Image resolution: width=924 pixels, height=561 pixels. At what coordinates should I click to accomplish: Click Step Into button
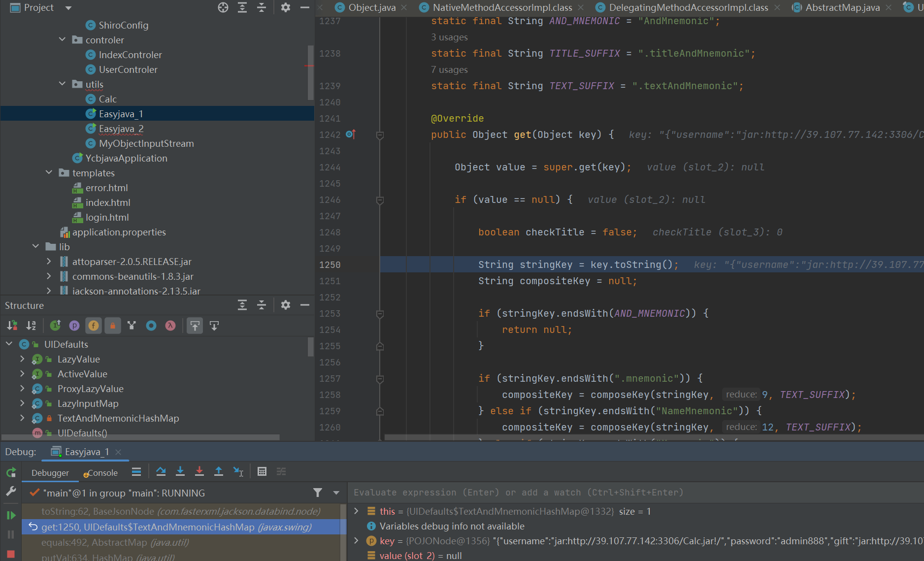click(x=180, y=472)
